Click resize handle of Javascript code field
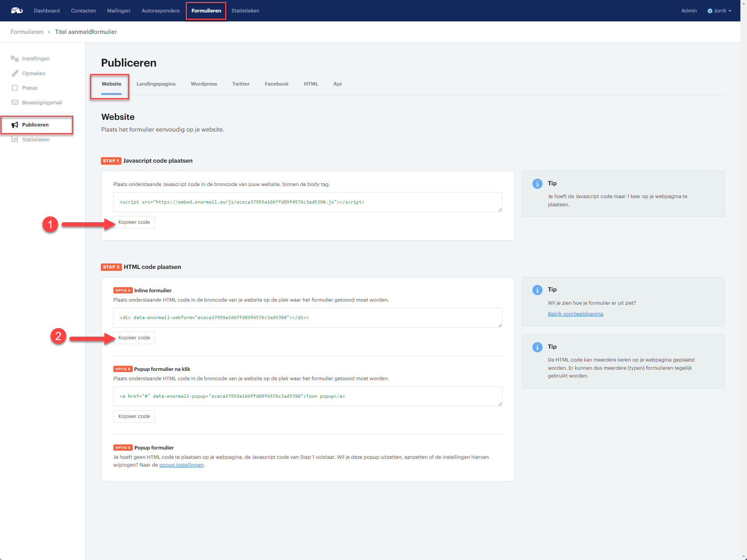Image resolution: width=747 pixels, height=560 pixels. tap(500, 209)
